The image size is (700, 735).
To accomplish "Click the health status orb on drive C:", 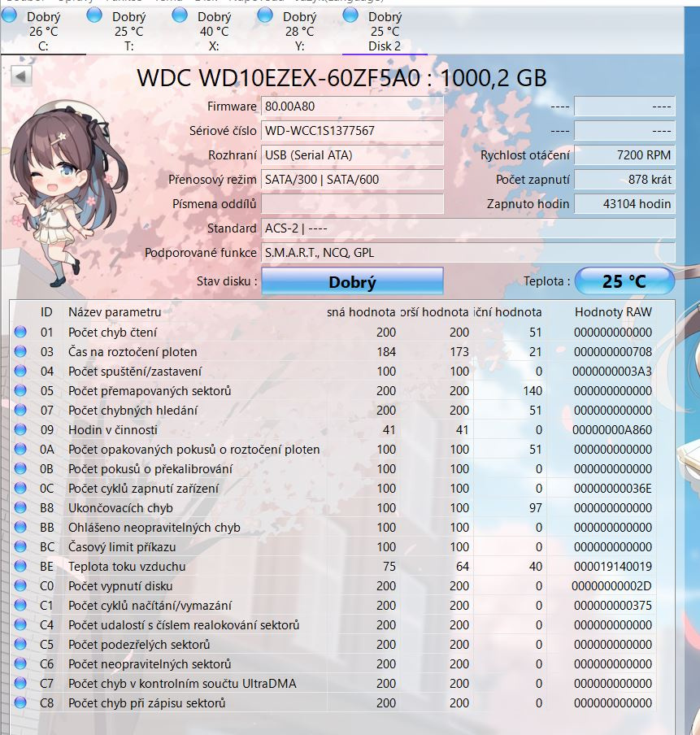I will click(x=10, y=16).
